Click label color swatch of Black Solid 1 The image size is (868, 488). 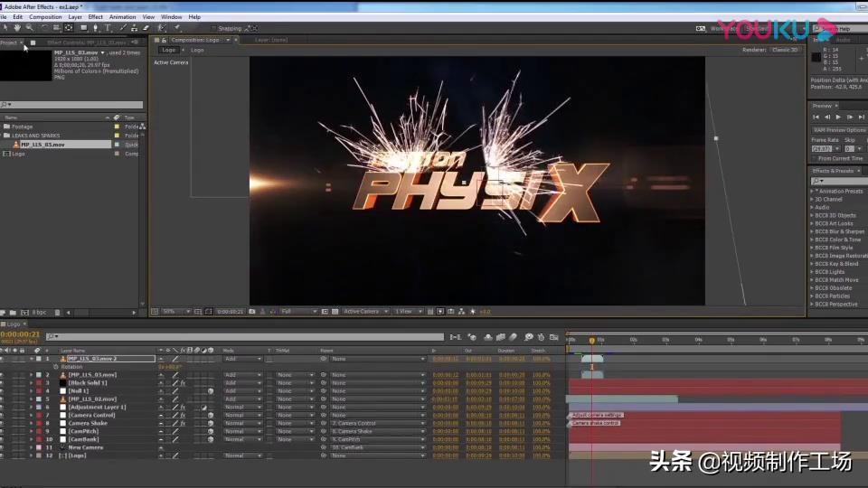tap(39, 383)
